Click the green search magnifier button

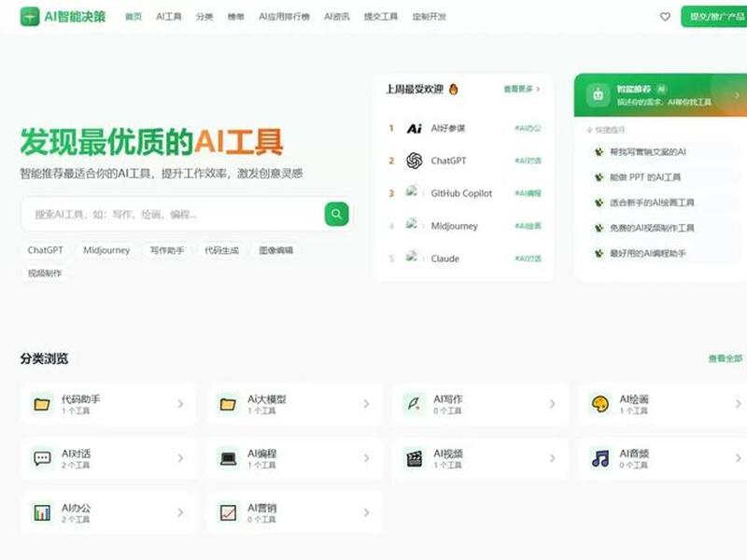pyautogui.click(x=336, y=214)
